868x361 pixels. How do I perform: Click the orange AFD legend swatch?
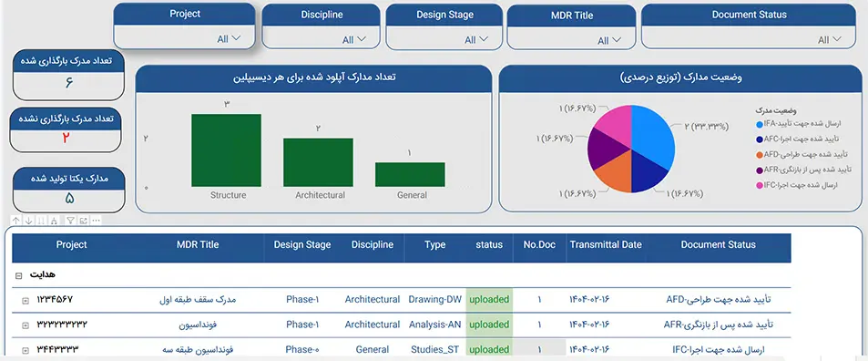760,154
